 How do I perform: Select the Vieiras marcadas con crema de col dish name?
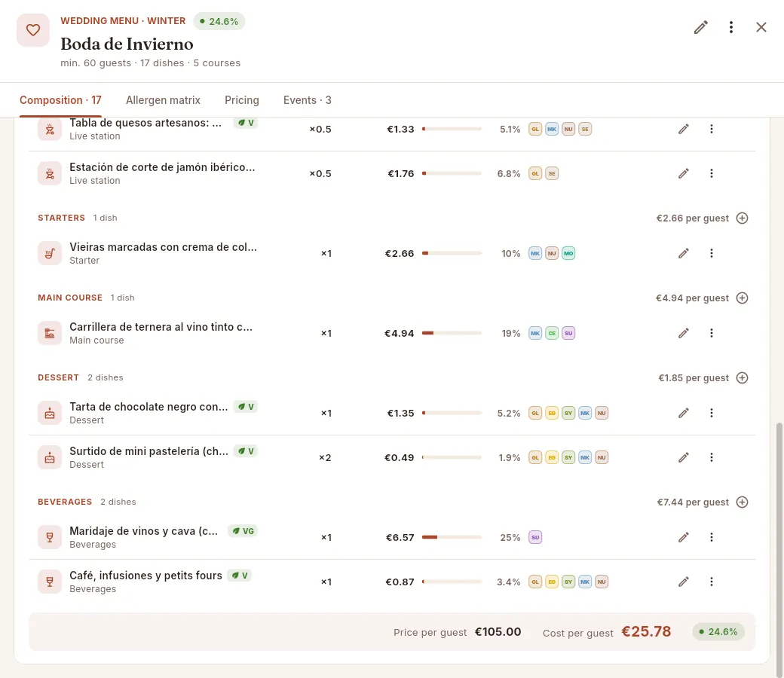pos(163,247)
